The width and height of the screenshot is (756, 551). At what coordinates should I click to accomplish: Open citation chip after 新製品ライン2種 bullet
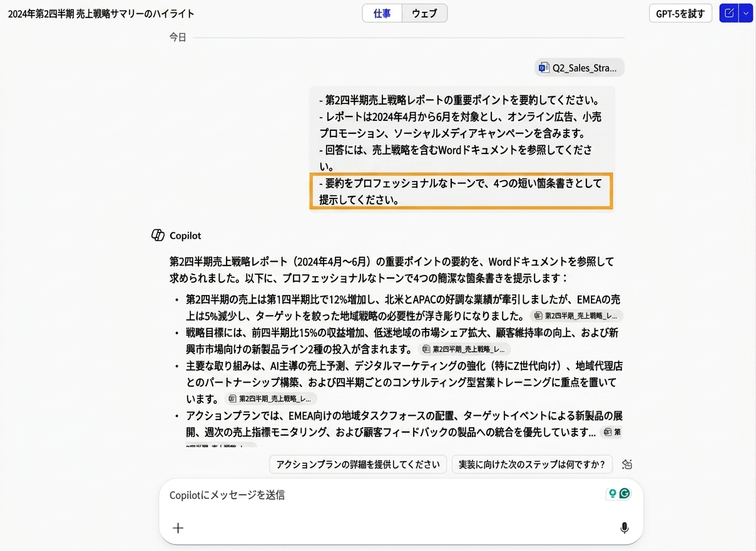tap(464, 349)
